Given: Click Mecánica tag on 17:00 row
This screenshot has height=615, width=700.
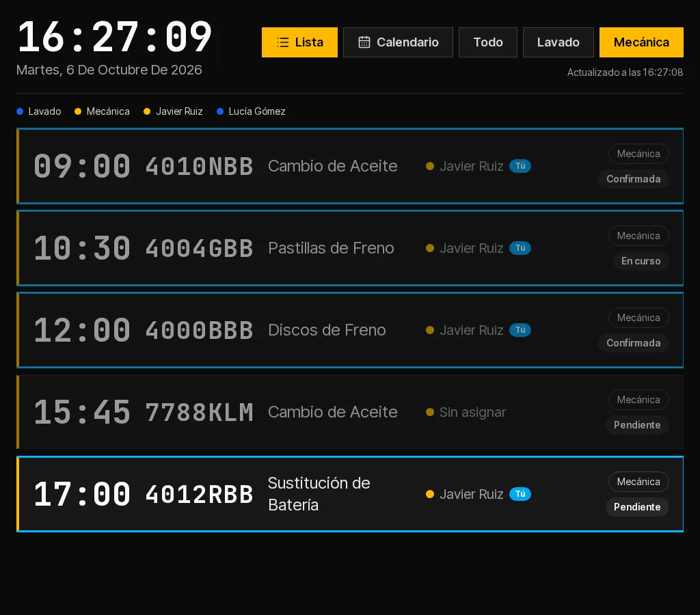Looking at the screenshot, I should coord(638,482).
